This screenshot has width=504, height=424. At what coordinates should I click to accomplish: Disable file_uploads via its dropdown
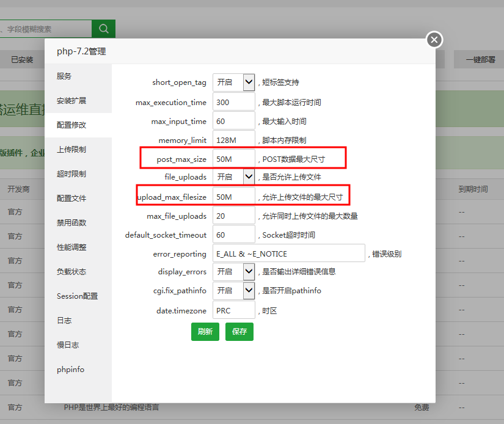tap(234, 175)
